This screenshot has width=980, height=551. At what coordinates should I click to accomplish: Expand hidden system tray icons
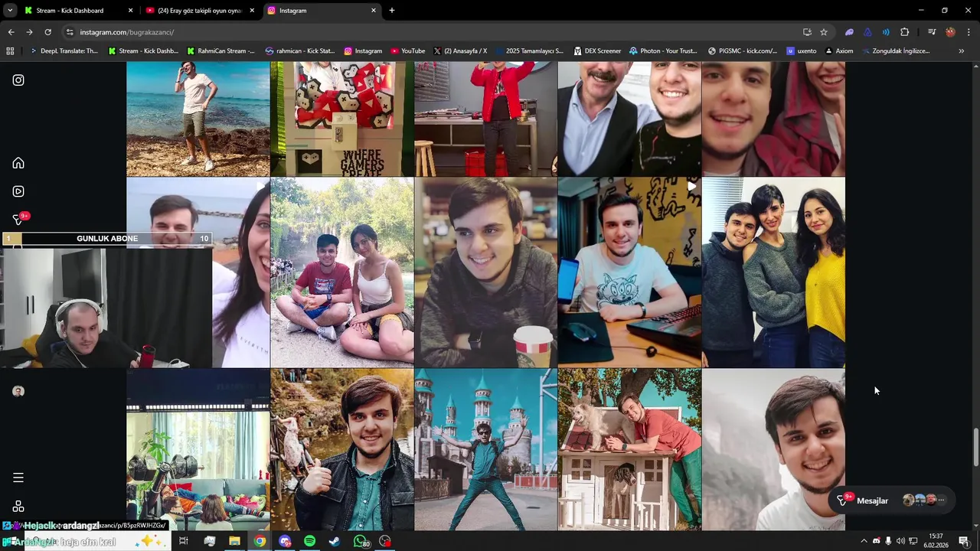[864, 541]
